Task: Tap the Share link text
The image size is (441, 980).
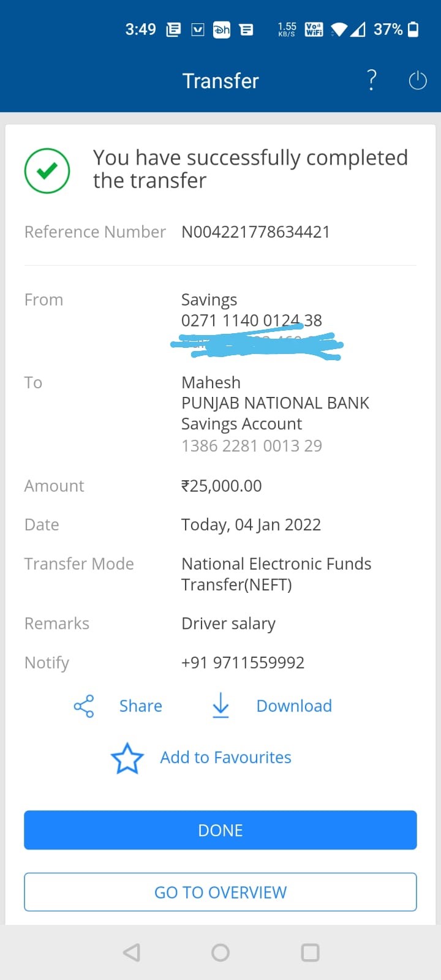Action: point(140,706)
